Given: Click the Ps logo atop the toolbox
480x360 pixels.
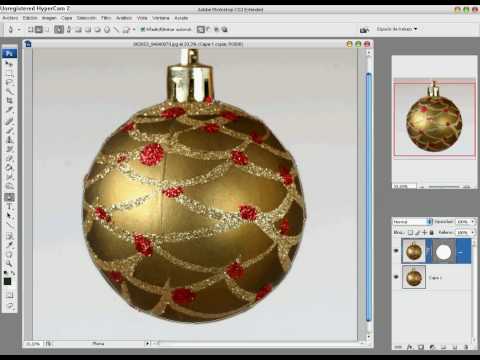Looking at the screenshot, I should pos(9,53).
